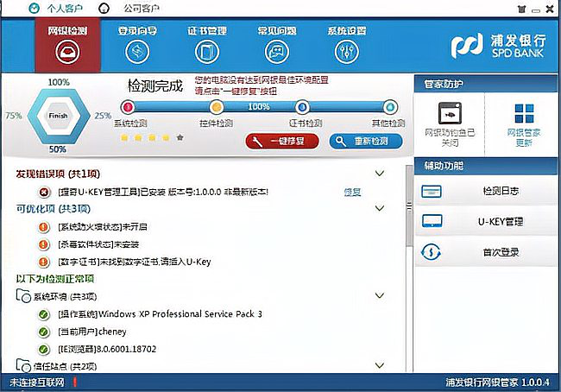
Task: Click the warning icon beside 杀毒软件状态
Action: pos(44,244)
